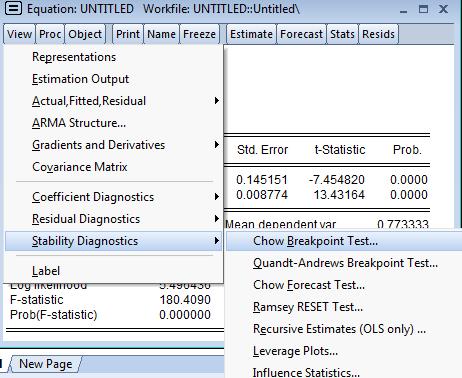The image size is (462, 378).
Task: Click the equation window icon in title bar
Action: click(13, 9)
